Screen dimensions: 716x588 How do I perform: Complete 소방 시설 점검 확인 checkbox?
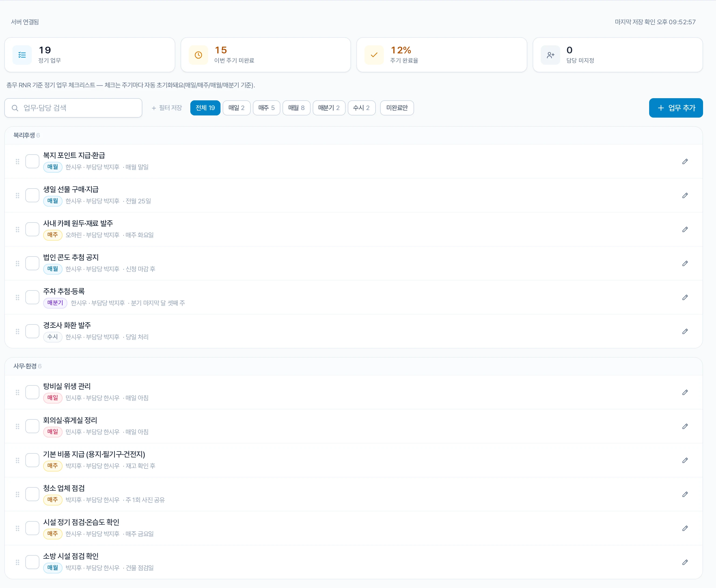pos(33,562)
